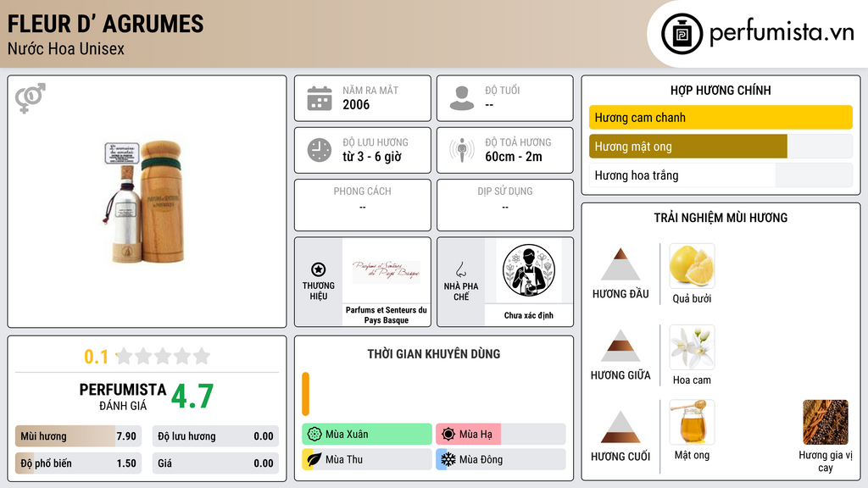Click the Độ phổ biến 1.50 rating bar
Viewport: 868px width, 488px height.
(x=78, y=463)
